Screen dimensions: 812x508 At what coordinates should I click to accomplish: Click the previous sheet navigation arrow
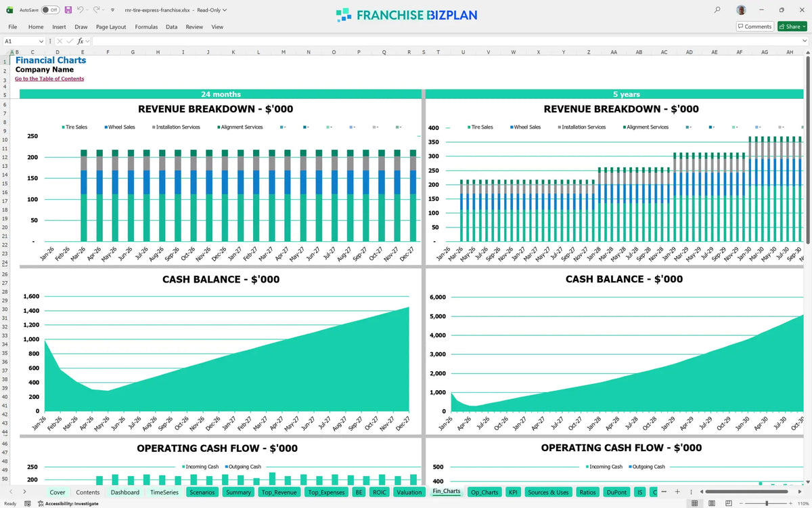pos(9,492)
